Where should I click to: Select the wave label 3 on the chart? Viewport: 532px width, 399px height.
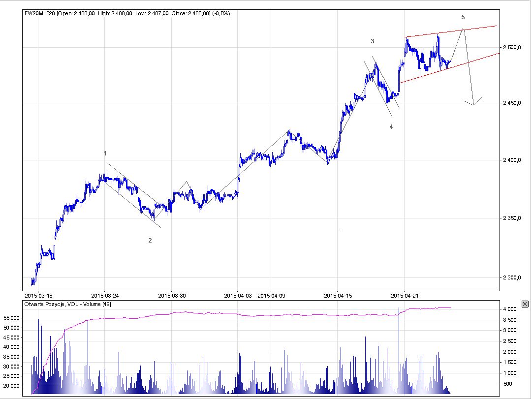tap(373, 41)
